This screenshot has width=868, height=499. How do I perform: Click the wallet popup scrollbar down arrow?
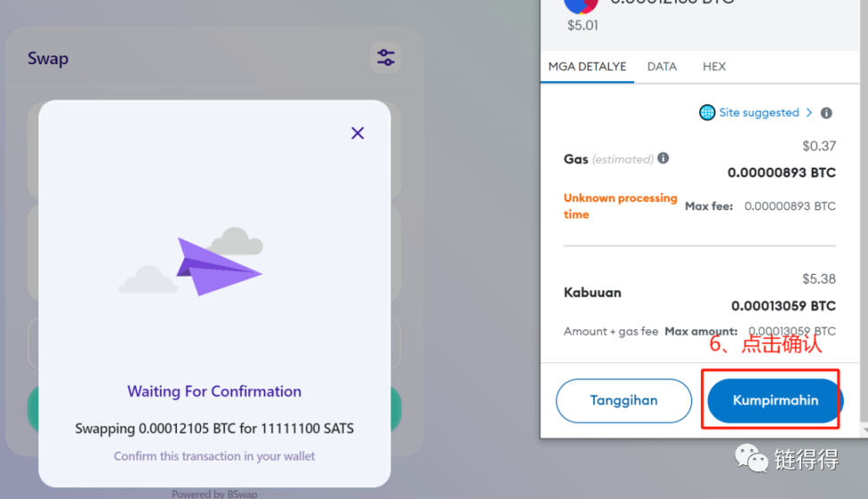864,428
